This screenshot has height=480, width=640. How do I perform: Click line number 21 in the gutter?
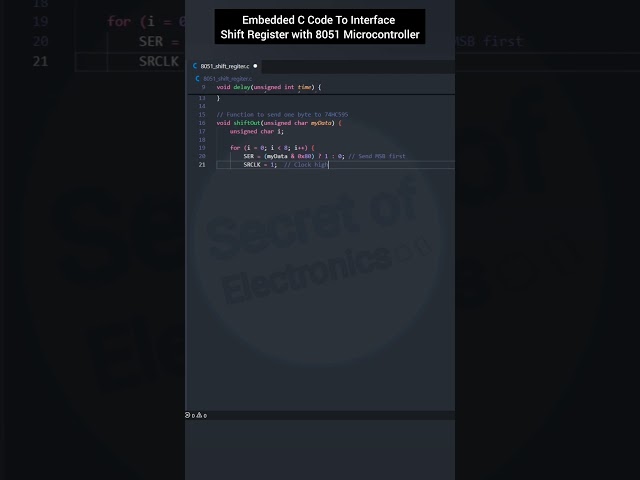pyautogui.click(x=202, y=164)
